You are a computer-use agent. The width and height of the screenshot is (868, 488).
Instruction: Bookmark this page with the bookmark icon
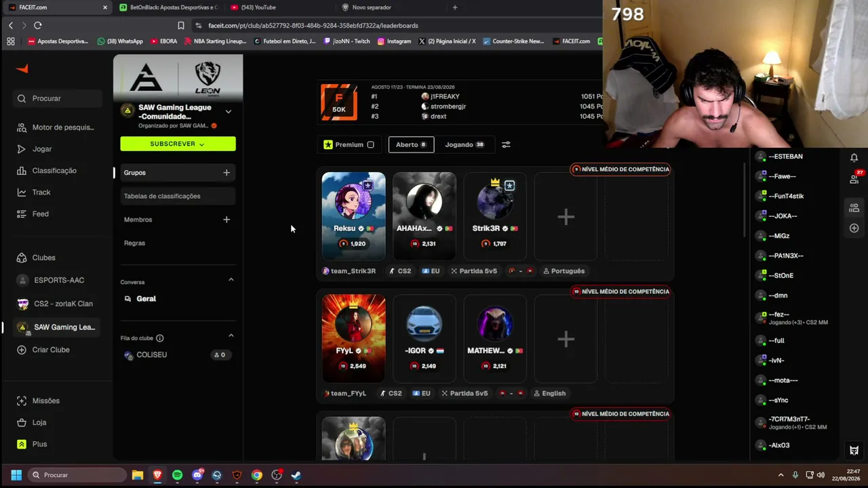tap(181, 26)
